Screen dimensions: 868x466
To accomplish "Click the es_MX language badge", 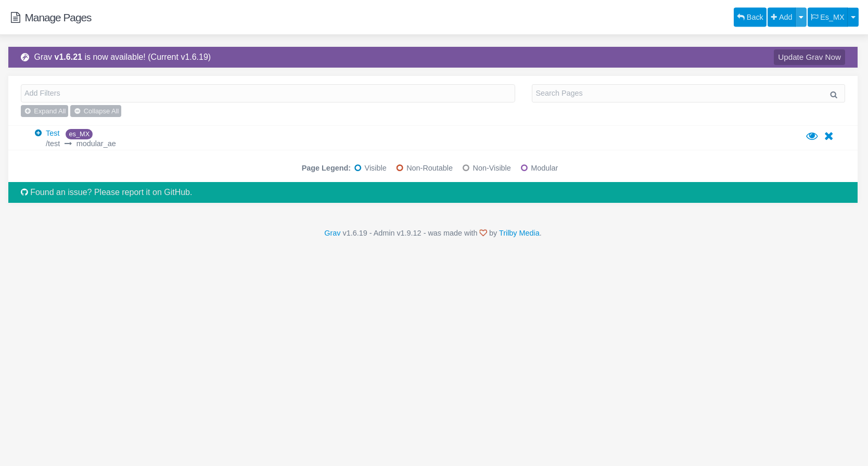I will tap(79, 134).
